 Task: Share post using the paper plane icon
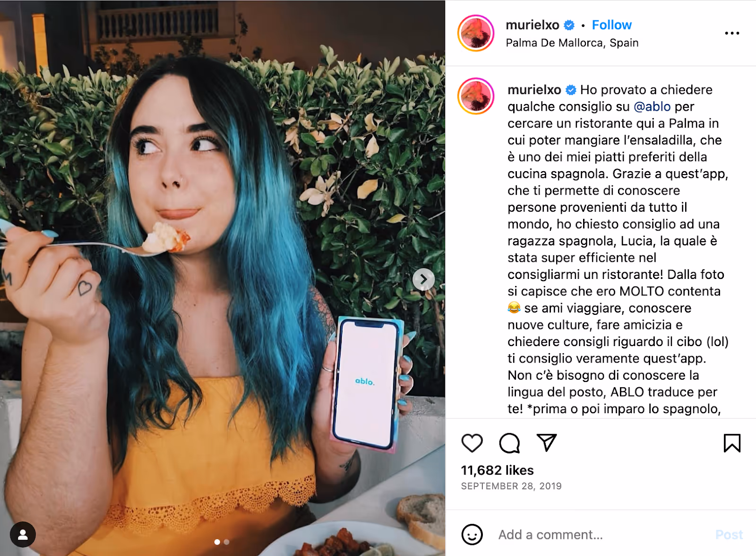click(x=547, y=443)
